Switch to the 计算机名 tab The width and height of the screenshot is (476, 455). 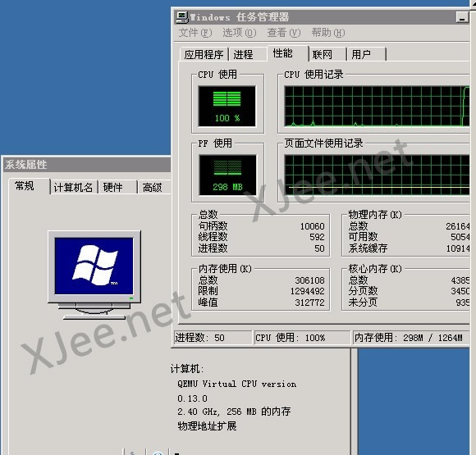tap(74, 188)
